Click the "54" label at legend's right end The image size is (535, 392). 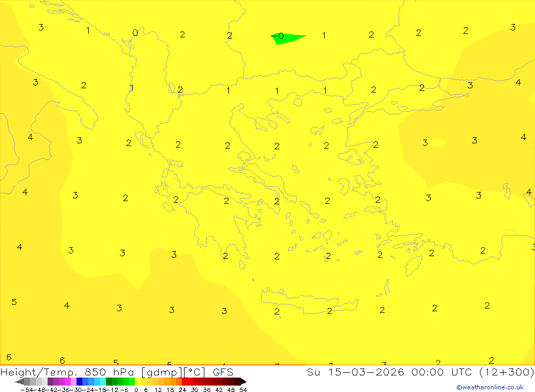(243, 390)
